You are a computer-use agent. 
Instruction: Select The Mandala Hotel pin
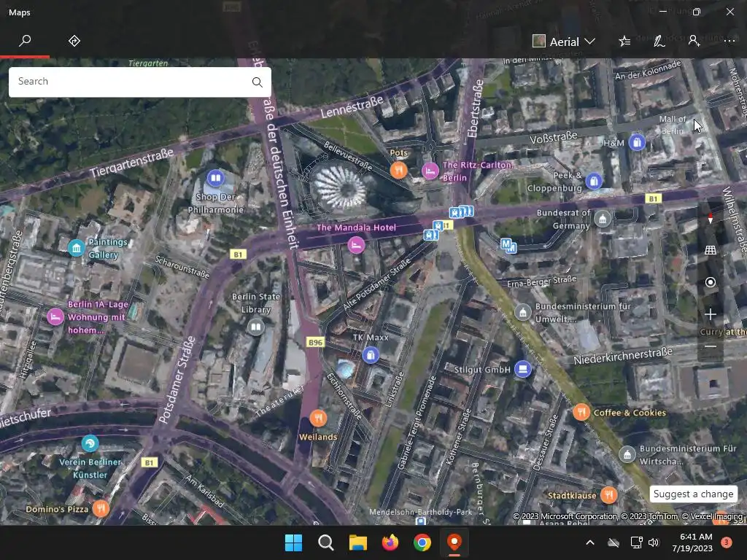pyautogui.click(x=356, y=245)
